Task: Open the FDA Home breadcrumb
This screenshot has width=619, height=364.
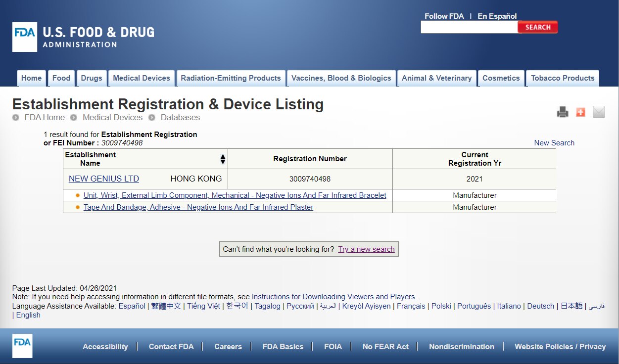Action: [x=45, y=118]
